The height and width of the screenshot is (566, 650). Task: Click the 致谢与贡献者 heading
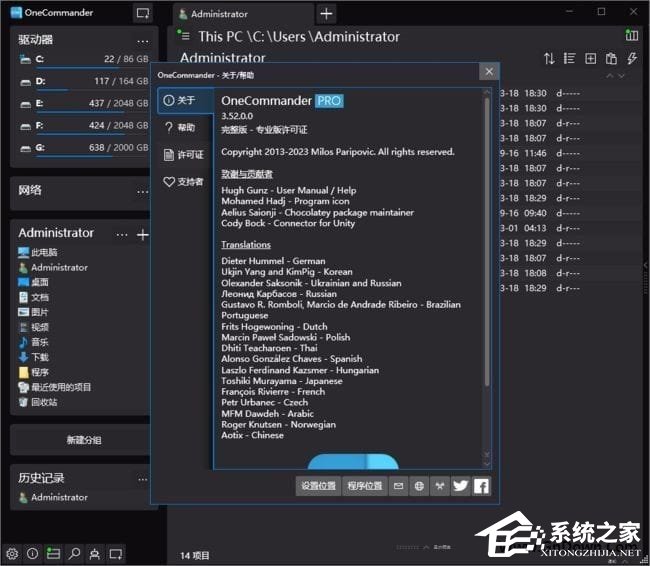(247, 174)
